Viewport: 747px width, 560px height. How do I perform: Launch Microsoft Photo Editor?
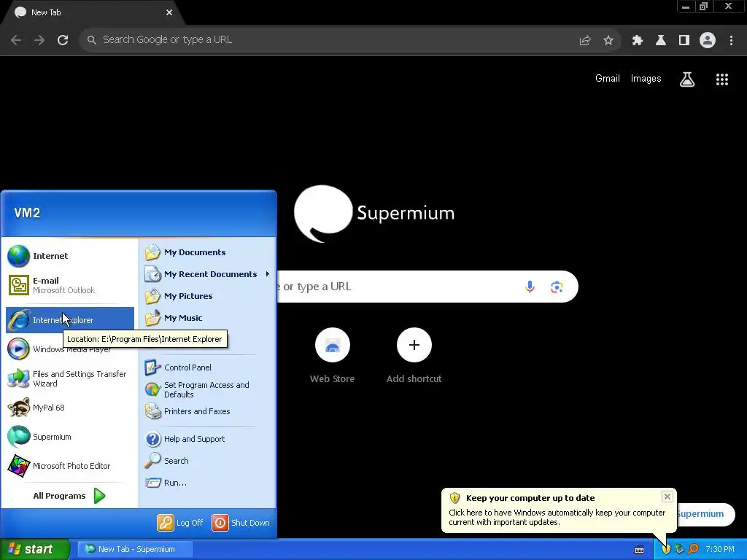(69, 466)
